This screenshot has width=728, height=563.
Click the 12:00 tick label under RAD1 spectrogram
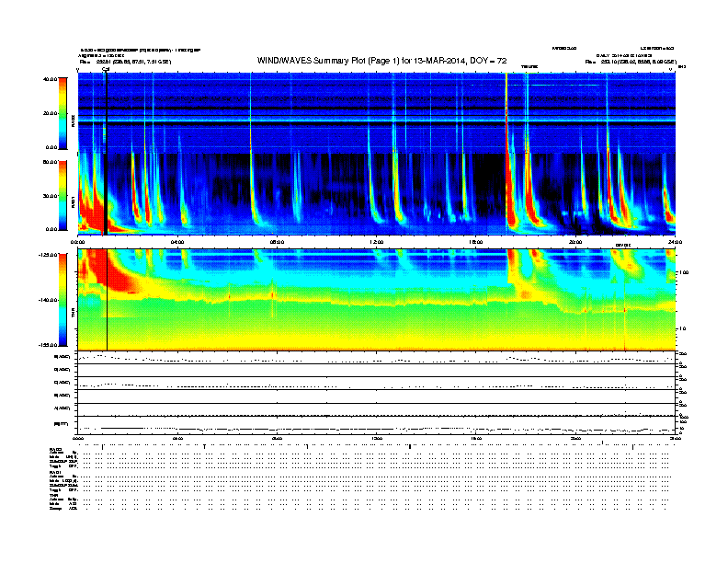click(377, 243)
